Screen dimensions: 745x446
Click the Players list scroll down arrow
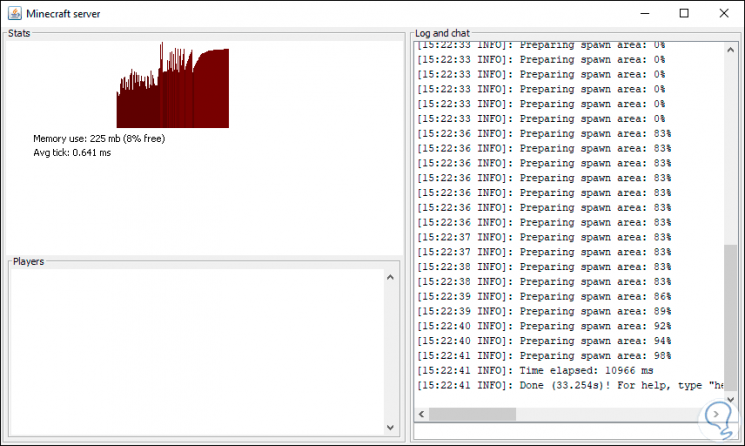point(391,427)
